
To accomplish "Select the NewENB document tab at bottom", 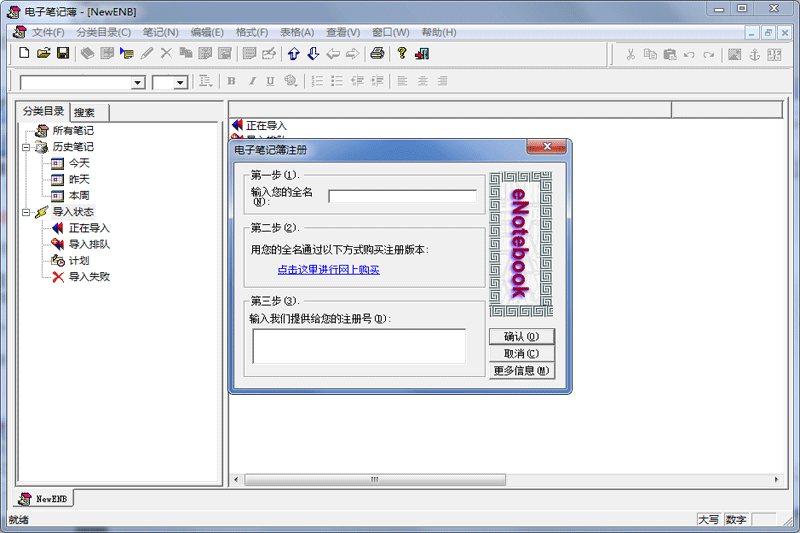I will [x=43, y=499].
